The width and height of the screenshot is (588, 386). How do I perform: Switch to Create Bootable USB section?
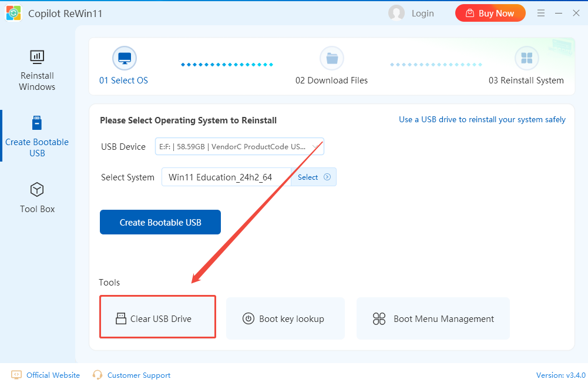37,136
